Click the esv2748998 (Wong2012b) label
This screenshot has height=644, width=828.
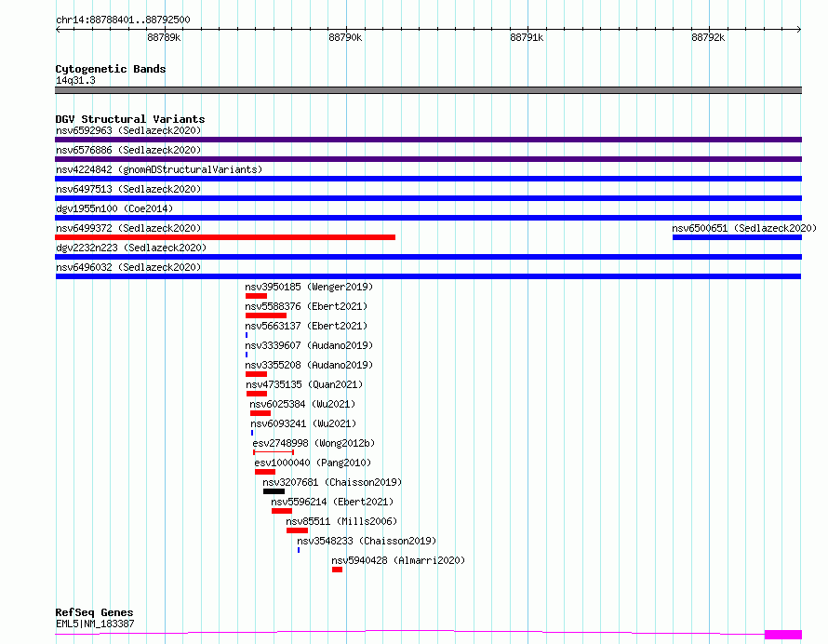(314, 443)
